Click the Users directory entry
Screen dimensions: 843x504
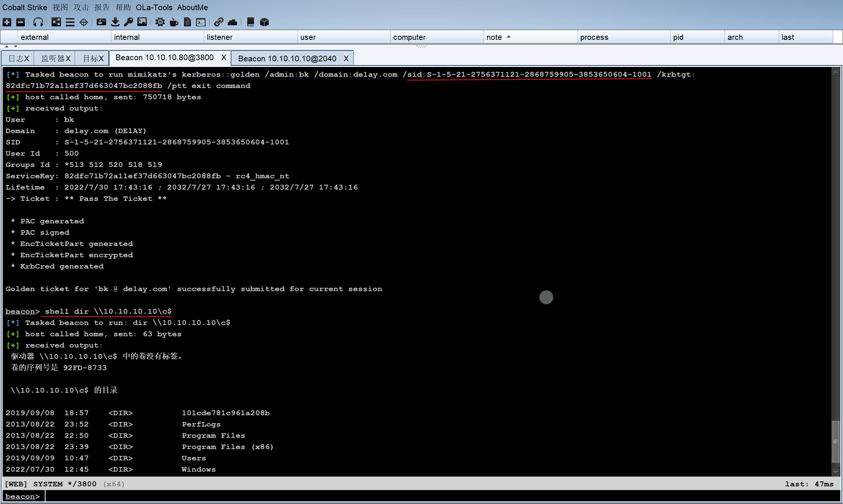(x=194, y=458)
